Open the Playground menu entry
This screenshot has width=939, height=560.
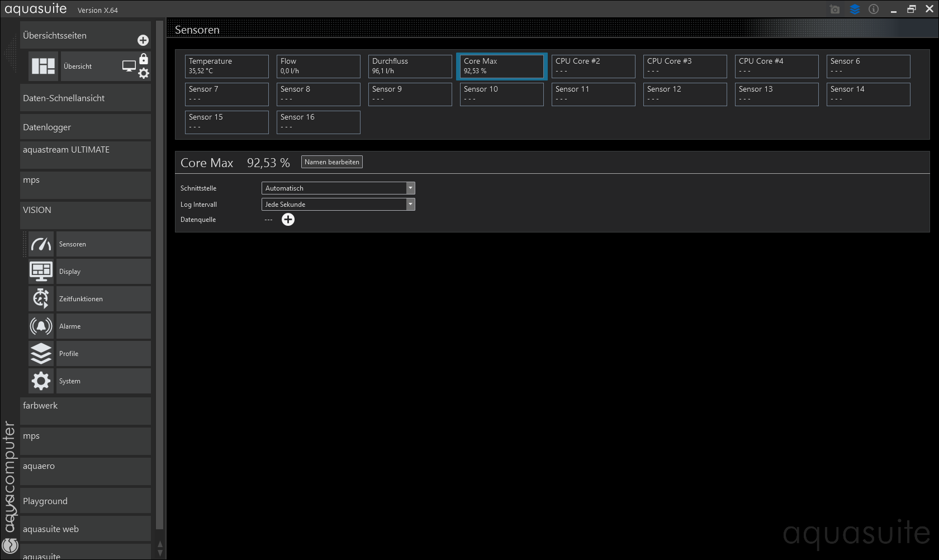coord(85,501)
